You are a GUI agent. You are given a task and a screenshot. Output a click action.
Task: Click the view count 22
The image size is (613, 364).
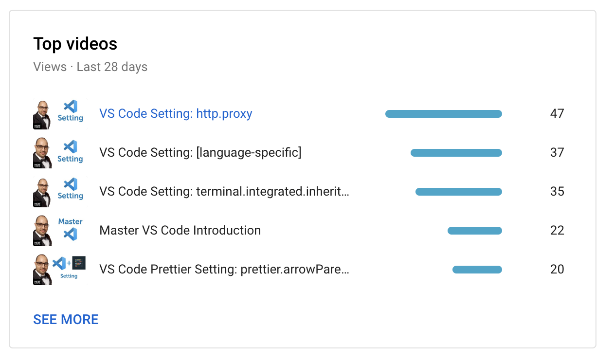(x=558, y=230)
